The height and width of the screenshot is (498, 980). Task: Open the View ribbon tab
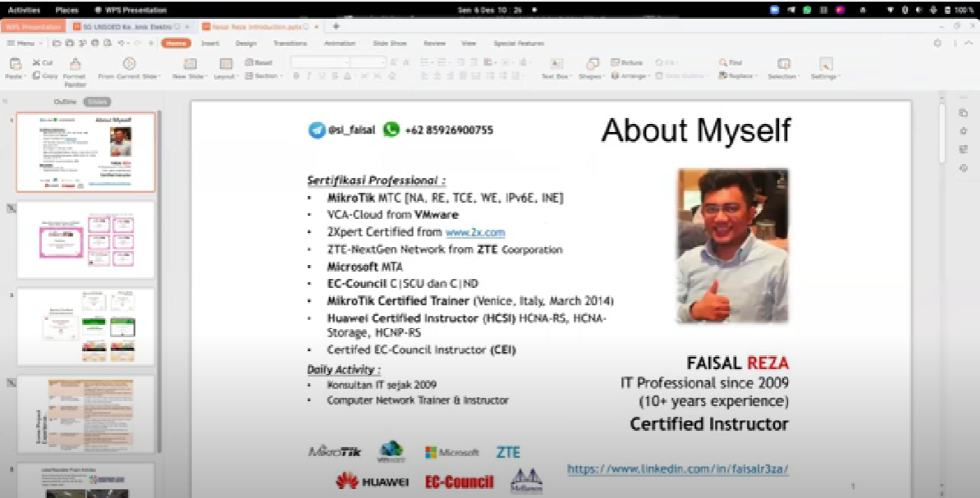click(468, 43)
